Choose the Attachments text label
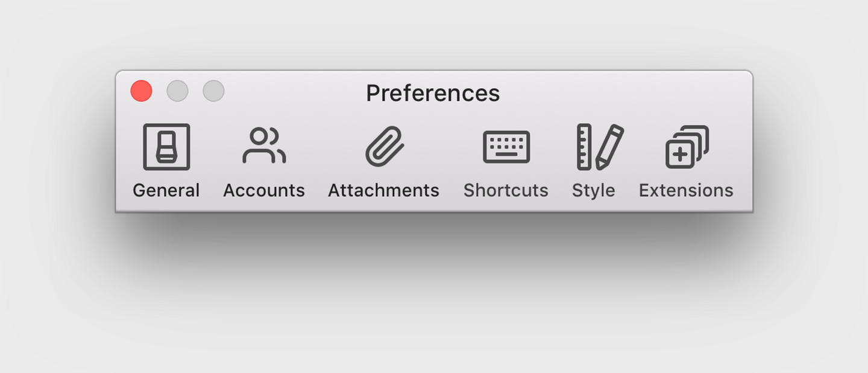Image resolution: width=868 pixels, height=373 pixels. click(383, 191)
